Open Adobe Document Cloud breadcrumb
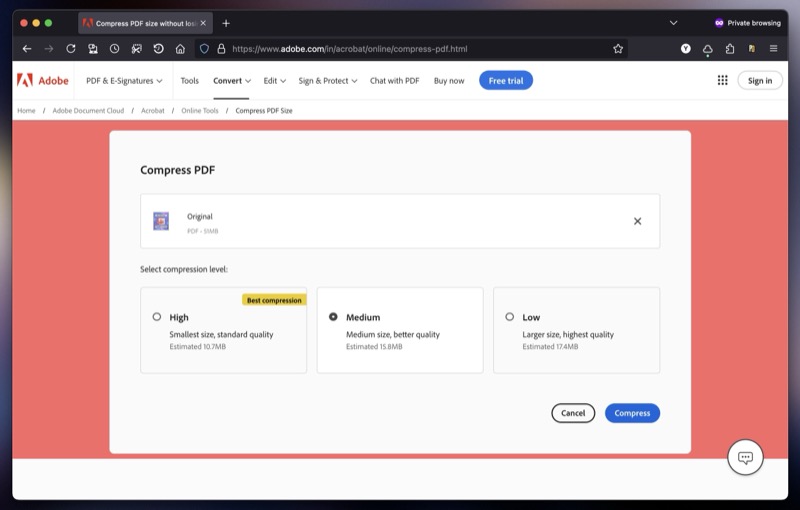Screen dimensions: 800x510 tap(88, 111)
